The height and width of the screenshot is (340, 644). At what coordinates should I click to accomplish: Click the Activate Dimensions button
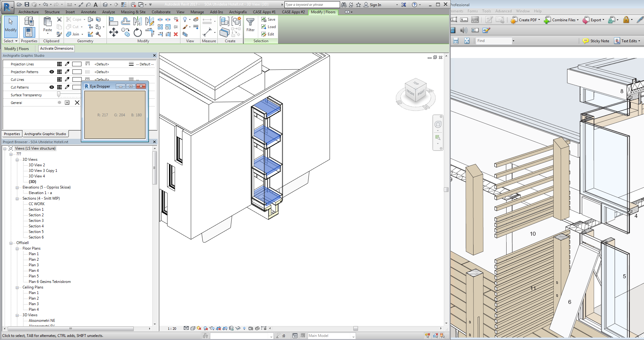tap(57, 48)
